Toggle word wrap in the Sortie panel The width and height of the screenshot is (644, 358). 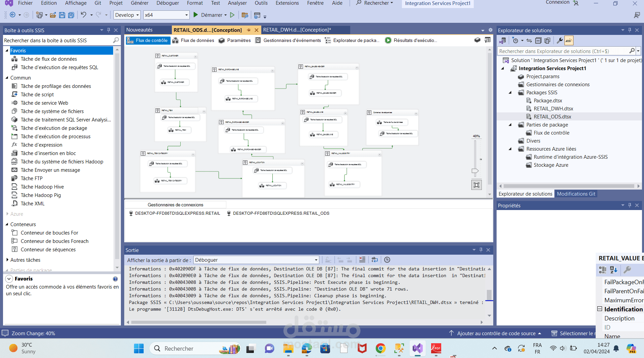tap(375, 260)
